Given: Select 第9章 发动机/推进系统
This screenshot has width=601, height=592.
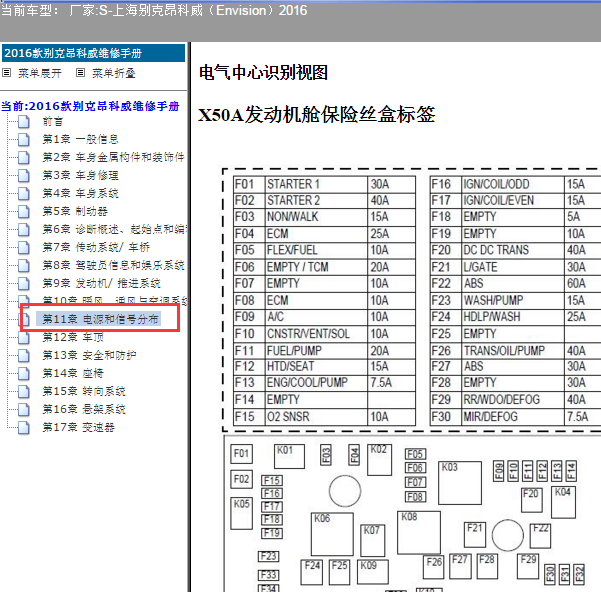Looking at the screenshot, I should (102, 283).
